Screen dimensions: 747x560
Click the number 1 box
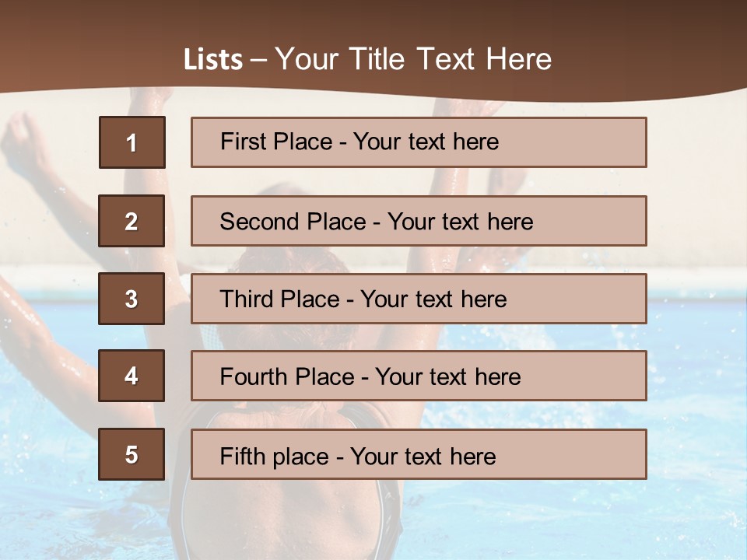point(132,142)
